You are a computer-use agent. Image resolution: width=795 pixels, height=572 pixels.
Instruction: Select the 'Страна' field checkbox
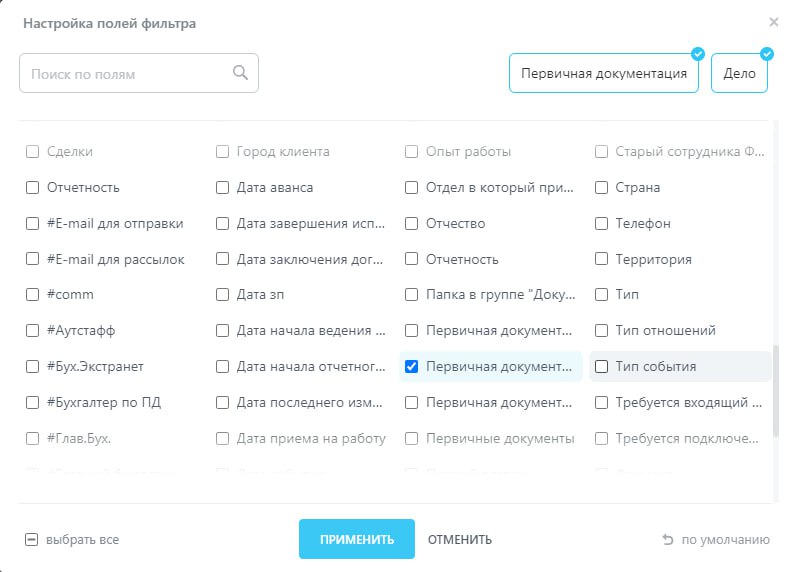[x=601, y=187]
